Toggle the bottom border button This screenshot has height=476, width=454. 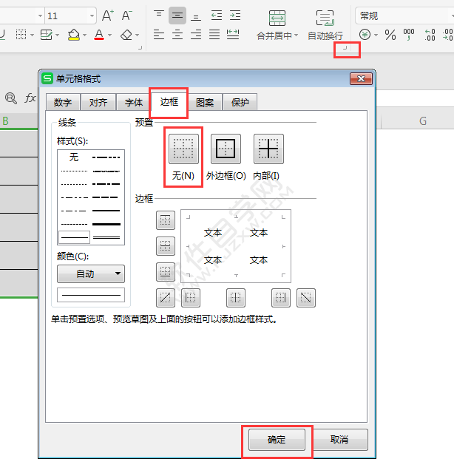[166, 271]
